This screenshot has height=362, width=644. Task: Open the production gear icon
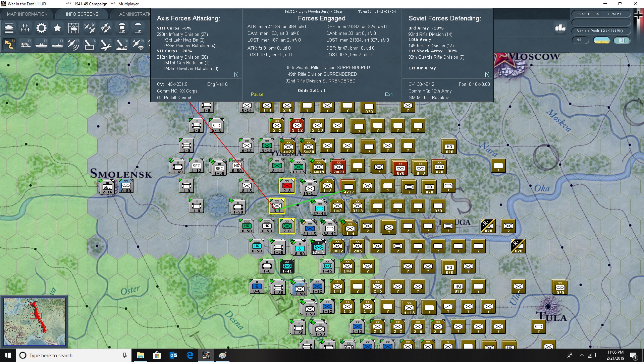click(41, 28)
